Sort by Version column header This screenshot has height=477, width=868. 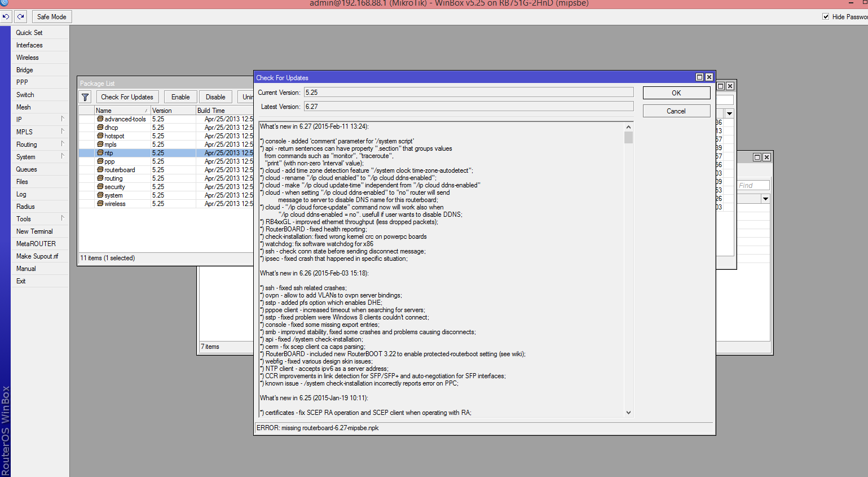pos(173,111)
